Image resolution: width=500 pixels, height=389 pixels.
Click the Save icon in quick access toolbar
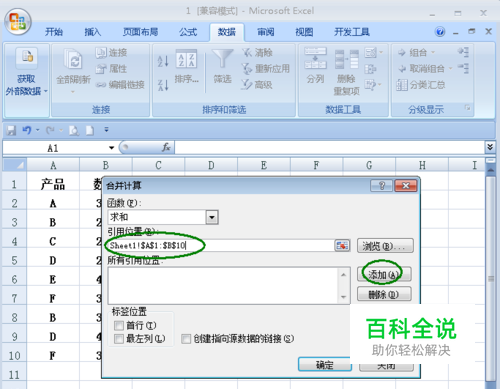pos(11,130)
